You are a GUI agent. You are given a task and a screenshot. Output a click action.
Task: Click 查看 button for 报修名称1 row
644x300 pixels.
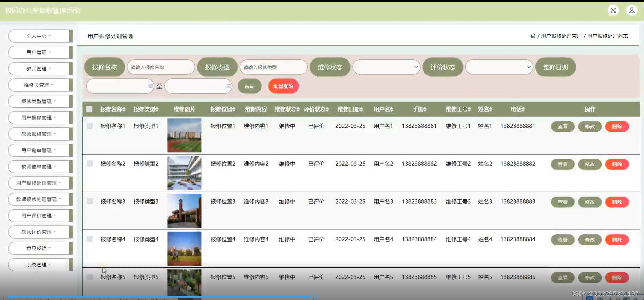pos(563,126)
